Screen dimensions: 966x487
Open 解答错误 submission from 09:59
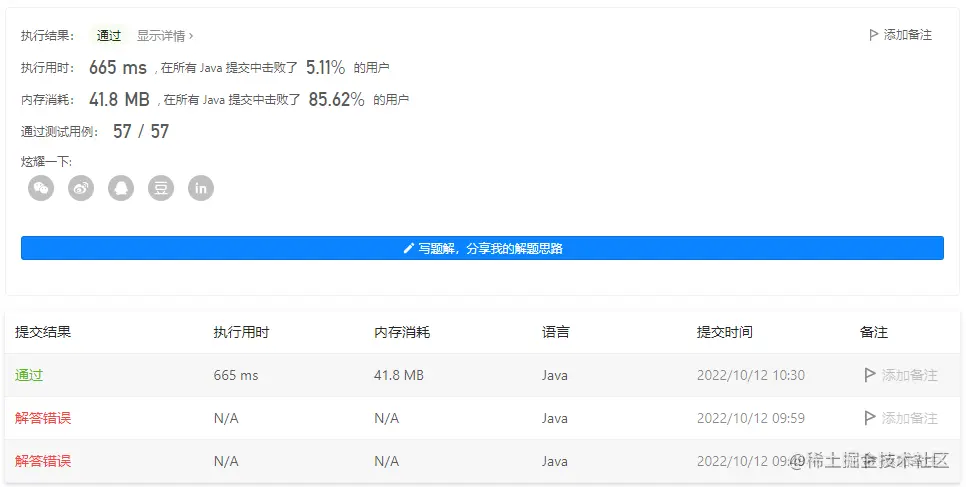[x=43, y=418]
